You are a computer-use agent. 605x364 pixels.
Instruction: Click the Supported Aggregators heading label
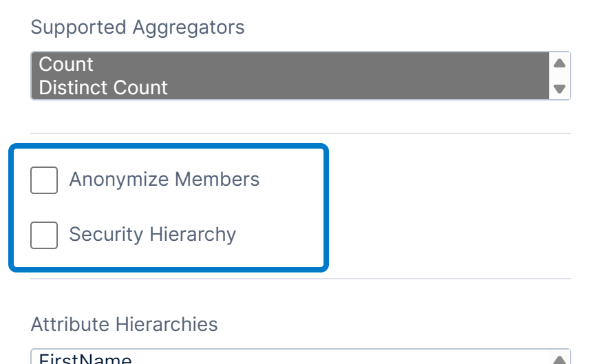[x=138, y=28]
